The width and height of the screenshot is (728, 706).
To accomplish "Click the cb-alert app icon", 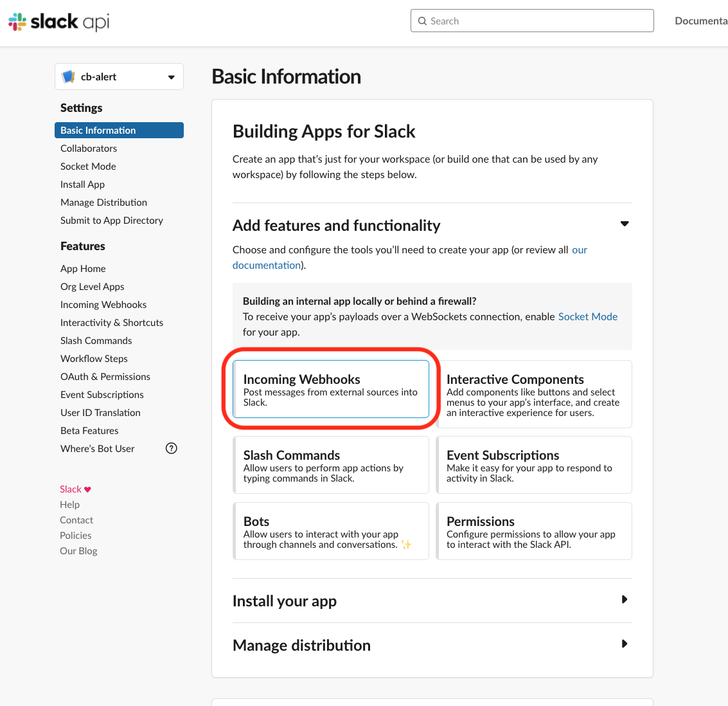I will [x=69, y=77].
